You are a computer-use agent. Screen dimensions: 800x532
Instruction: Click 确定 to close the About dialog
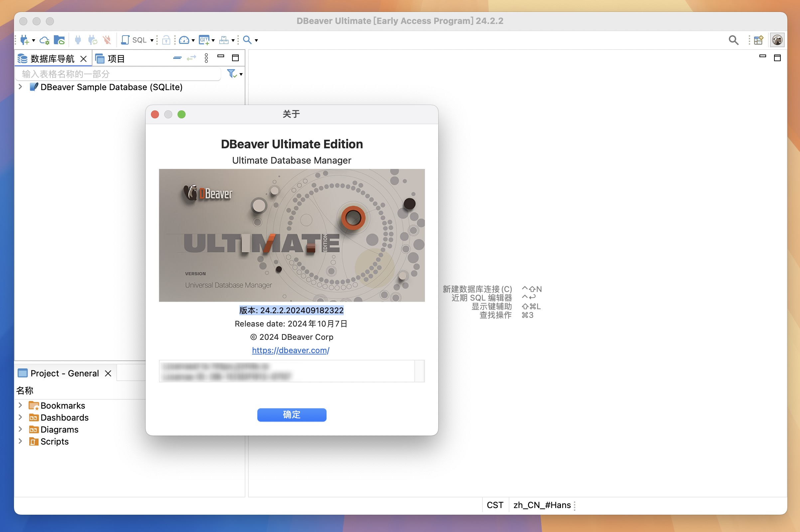(292, 415)
